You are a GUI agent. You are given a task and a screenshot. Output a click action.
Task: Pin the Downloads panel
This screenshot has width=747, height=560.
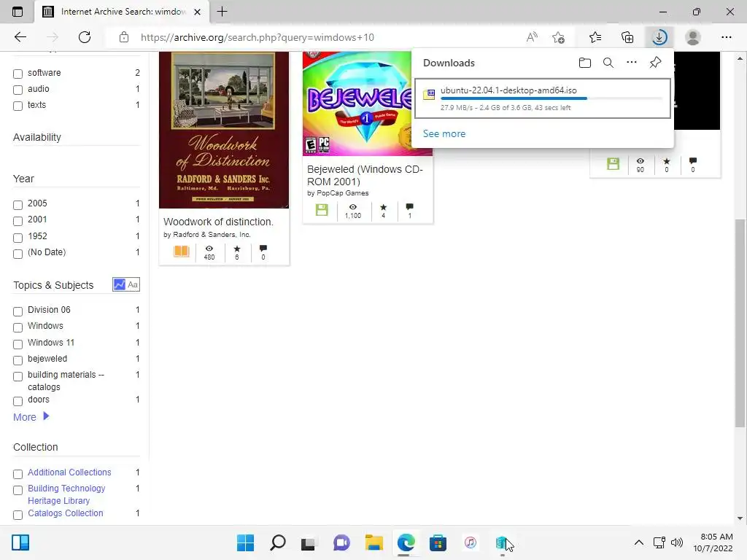(656, 63)
